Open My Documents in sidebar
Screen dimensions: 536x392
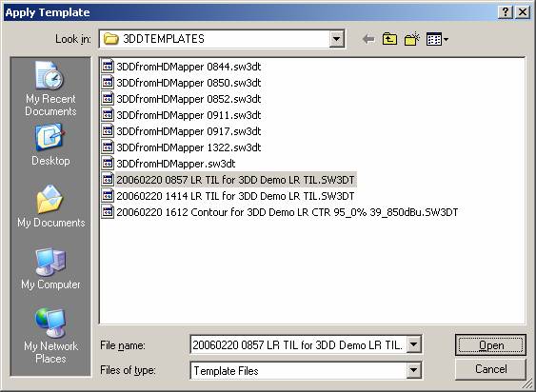point(50,206)
